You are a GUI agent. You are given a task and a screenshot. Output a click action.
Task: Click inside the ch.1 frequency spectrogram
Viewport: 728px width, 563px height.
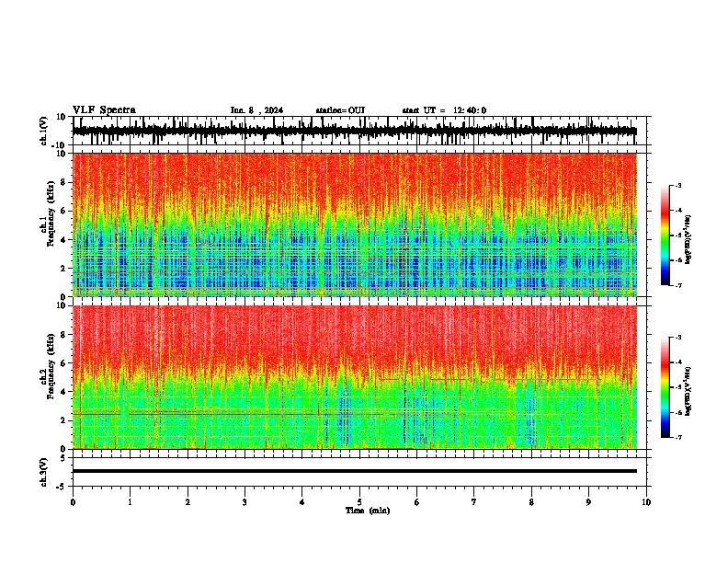click(355, 224)
